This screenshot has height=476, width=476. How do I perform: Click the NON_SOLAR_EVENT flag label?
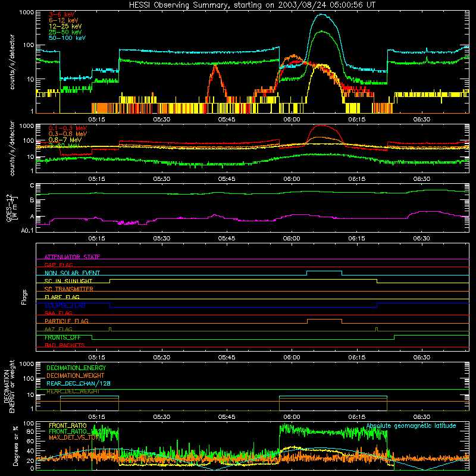point(72,273)
